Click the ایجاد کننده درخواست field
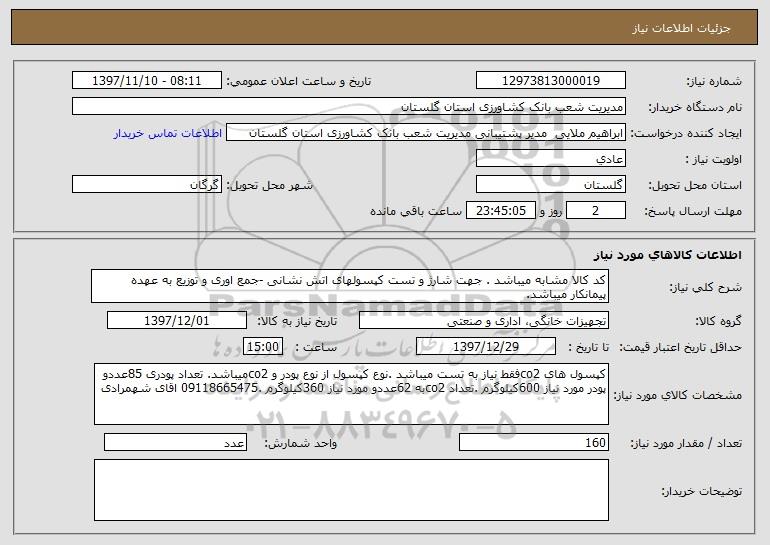The width and height of the screenshot is (770, 545). point(426,133)
